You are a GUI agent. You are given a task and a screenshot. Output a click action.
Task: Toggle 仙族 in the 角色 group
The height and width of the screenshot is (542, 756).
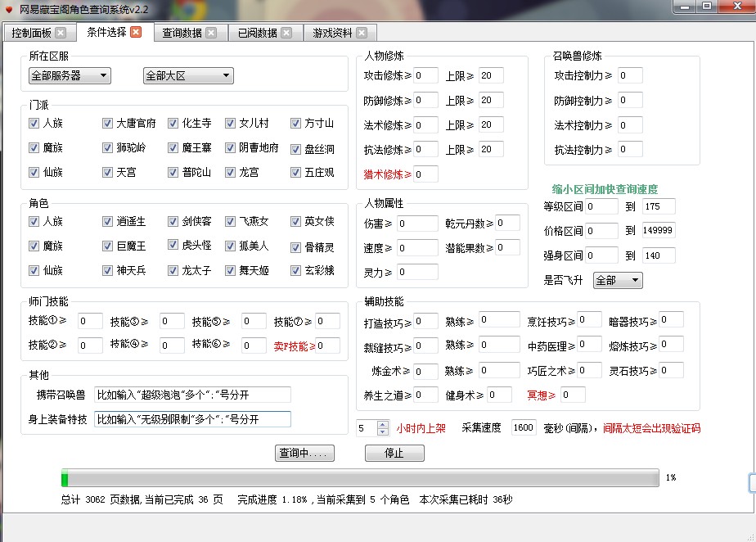tap(34, 271)
